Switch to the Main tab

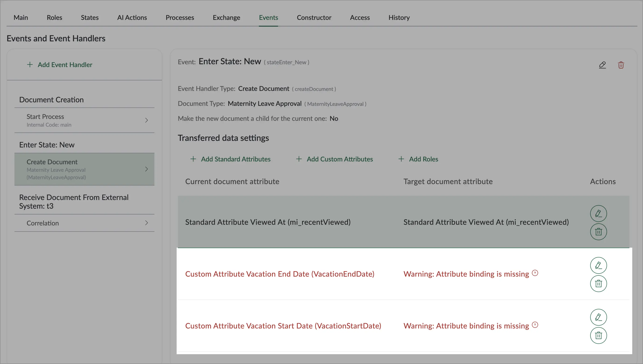[21, 18]
